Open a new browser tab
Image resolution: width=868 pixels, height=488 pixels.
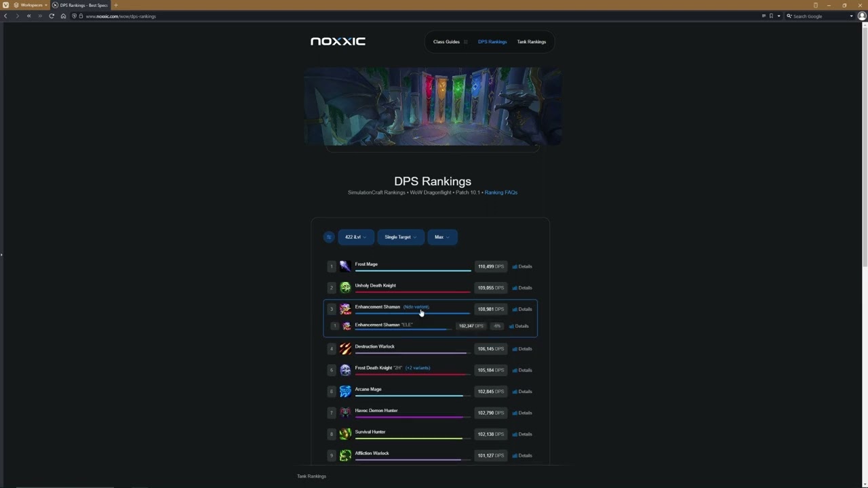pos(116,5)
